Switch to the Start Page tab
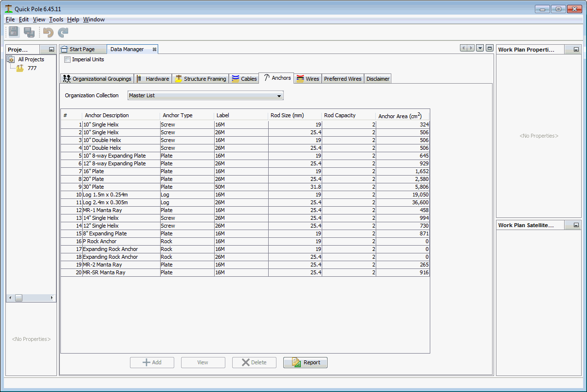This screenshot has height=392, width=587. [x=82, y=49]
